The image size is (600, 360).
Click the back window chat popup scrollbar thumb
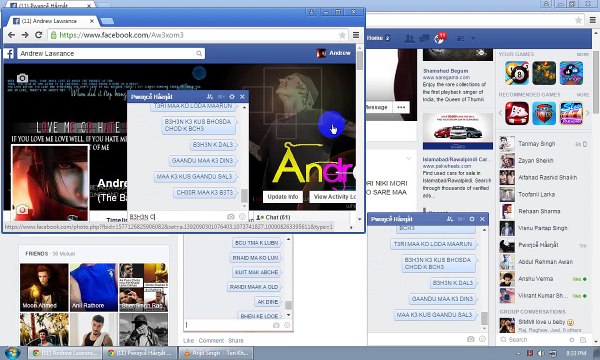[484, 318]
